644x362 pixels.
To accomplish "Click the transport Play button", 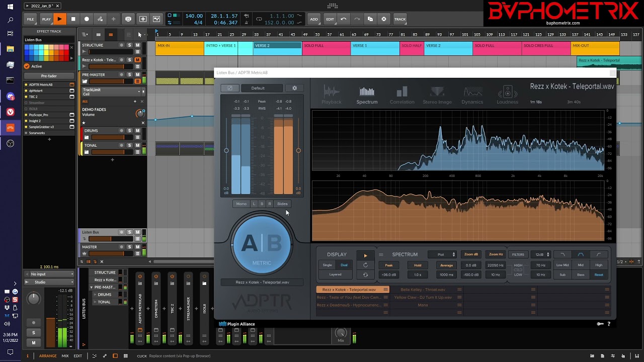I will tap(59, 19).
